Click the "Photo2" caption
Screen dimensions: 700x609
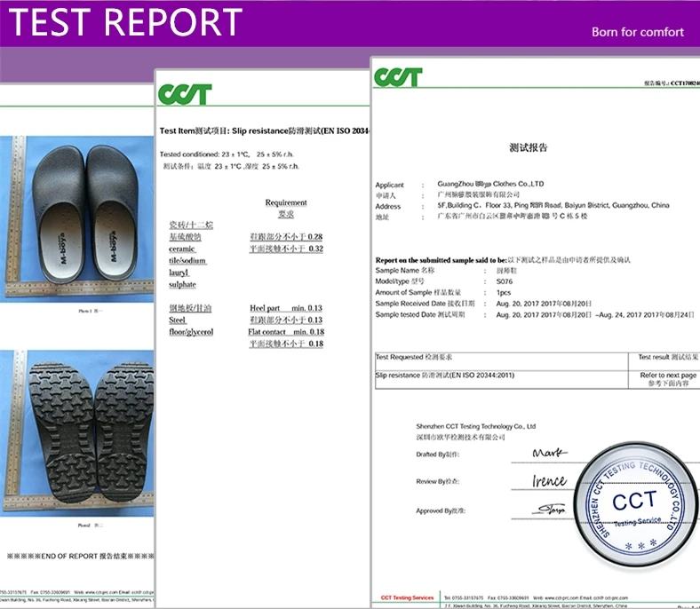pos(90,526)
